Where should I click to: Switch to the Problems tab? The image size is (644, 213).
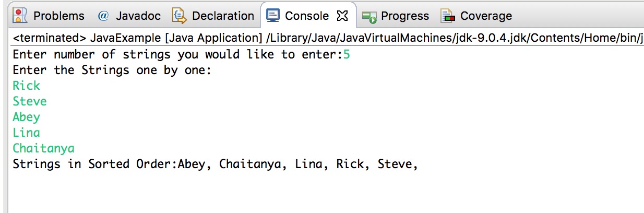(49, 16)
